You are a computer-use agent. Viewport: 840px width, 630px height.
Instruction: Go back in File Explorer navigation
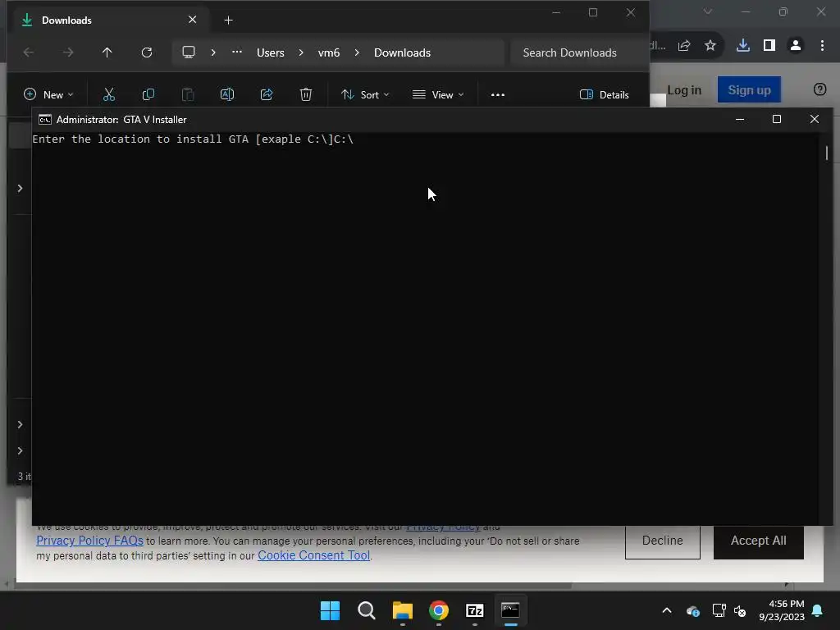(x=29, y=52)
